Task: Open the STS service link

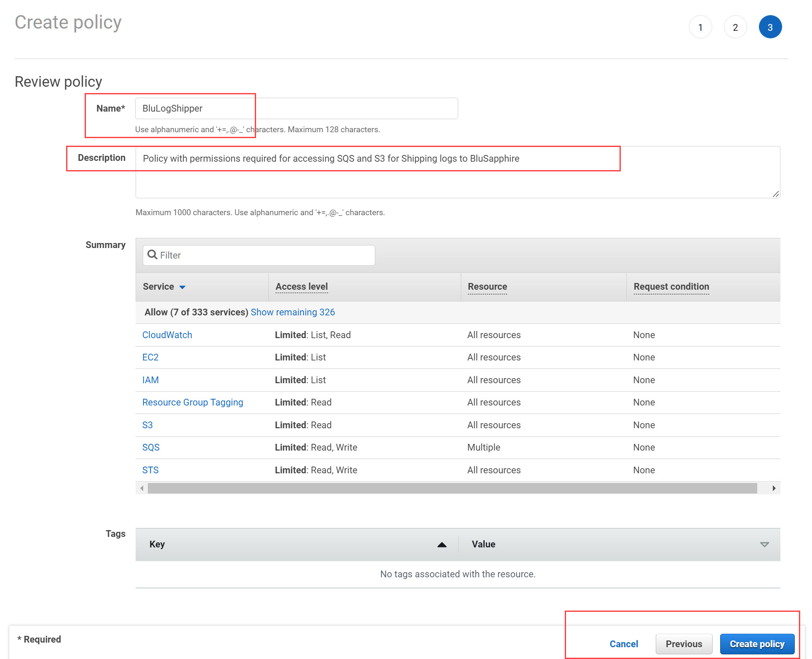Action: 150,470
